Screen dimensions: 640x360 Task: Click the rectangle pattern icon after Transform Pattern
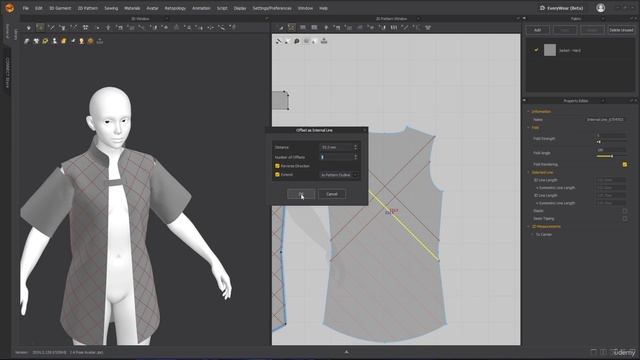(303, 28)
